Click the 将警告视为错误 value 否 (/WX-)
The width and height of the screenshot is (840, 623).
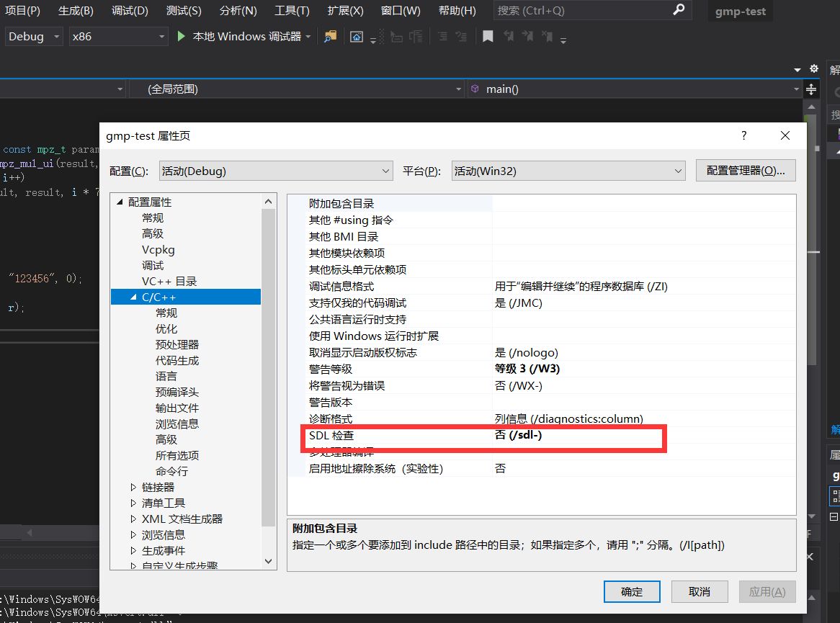pyautogui.click(x=519, y=386)
